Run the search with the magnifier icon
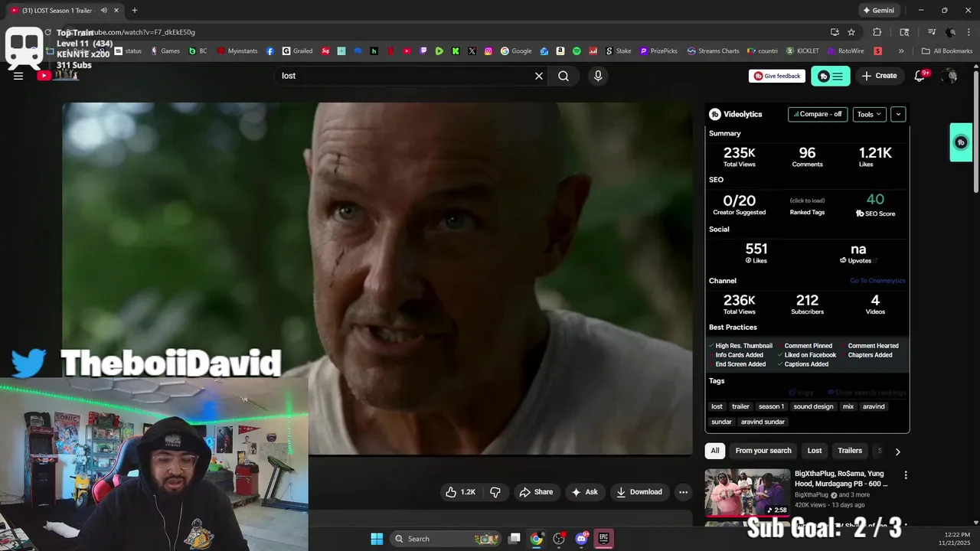Viewport: 980px width, 551px height. (563, 76)
